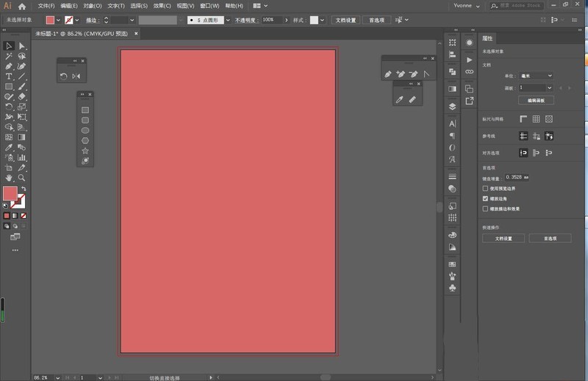
Task: Open the 效果(C) menu
Action: [162, 6]
